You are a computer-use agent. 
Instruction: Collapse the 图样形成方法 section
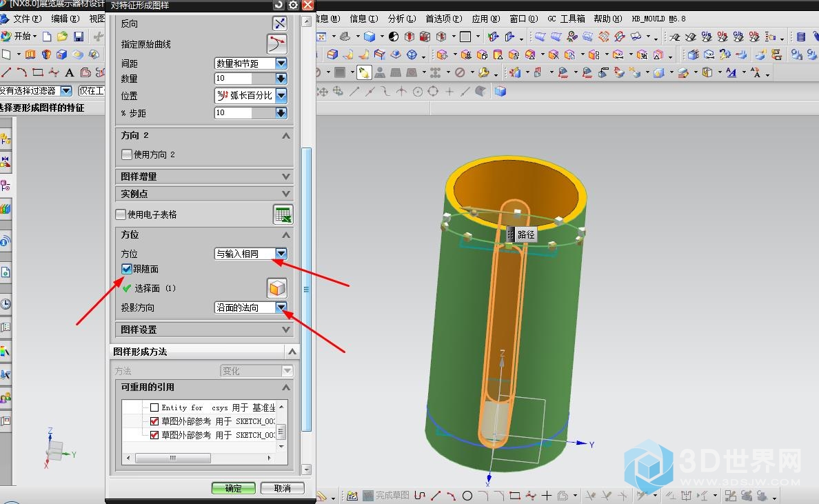292,352
